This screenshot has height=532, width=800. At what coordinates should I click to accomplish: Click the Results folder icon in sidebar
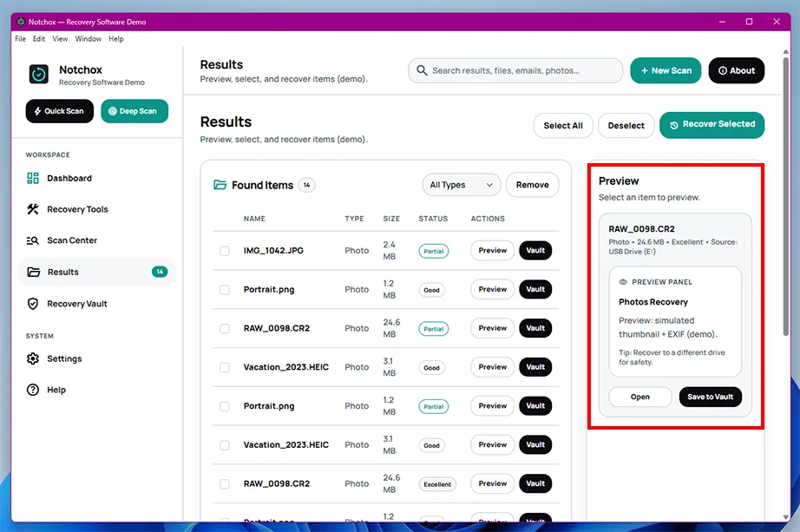34,273
